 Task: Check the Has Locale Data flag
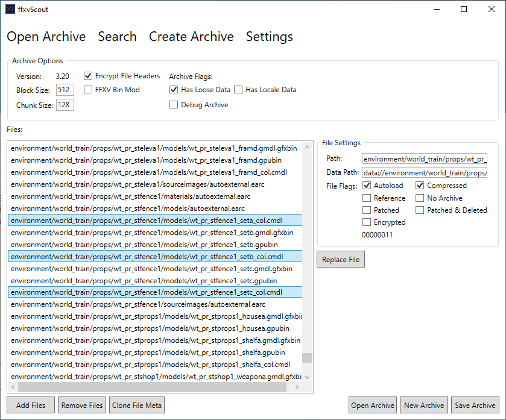click(x=238, y=90)
